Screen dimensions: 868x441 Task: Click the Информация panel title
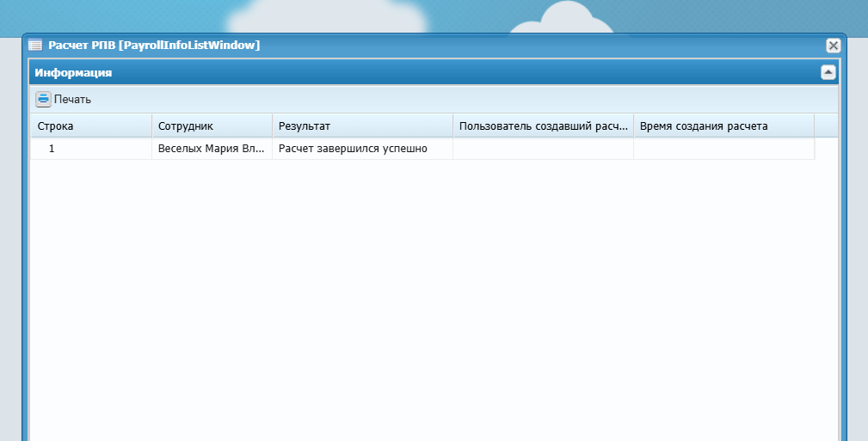73,72
